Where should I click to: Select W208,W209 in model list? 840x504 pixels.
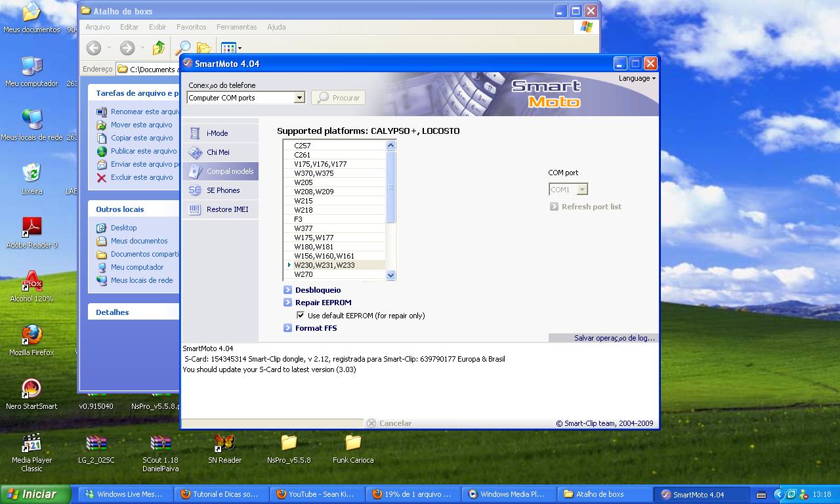coord(335,192)
